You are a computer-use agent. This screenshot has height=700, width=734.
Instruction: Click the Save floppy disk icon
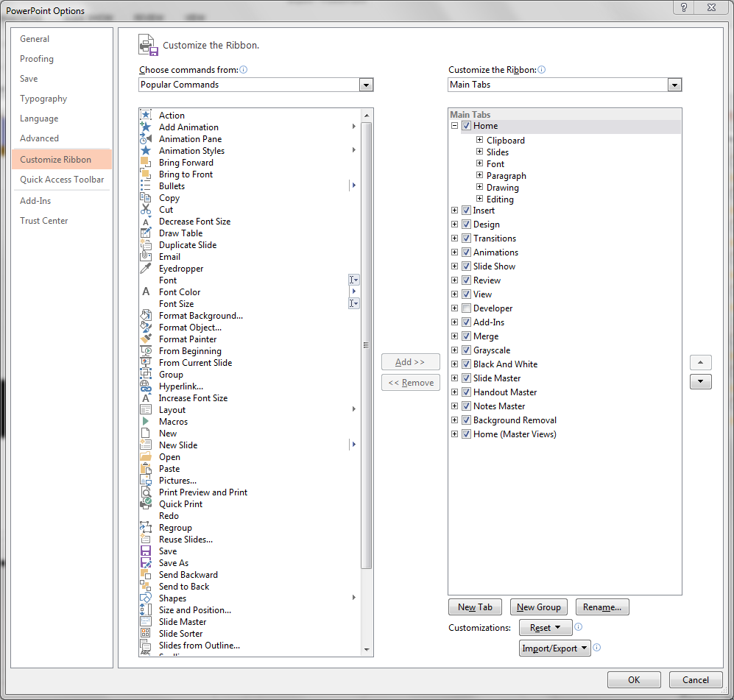(146, 551)
